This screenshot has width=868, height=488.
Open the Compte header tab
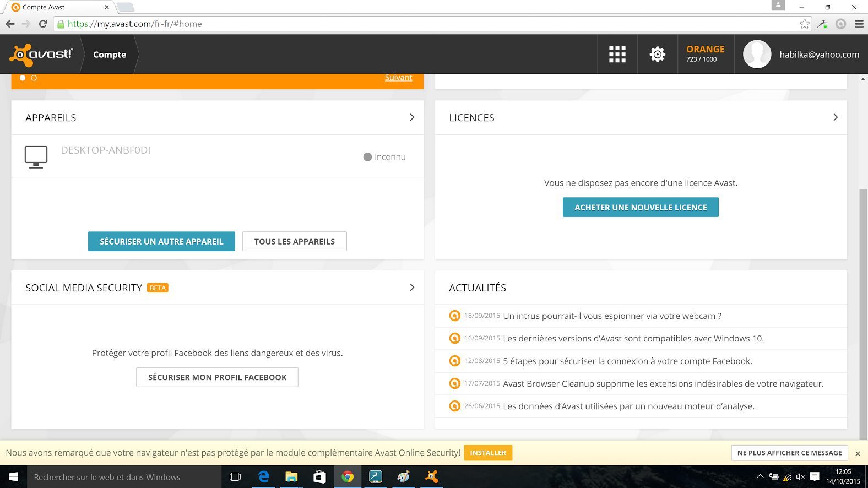click(110, 54)
